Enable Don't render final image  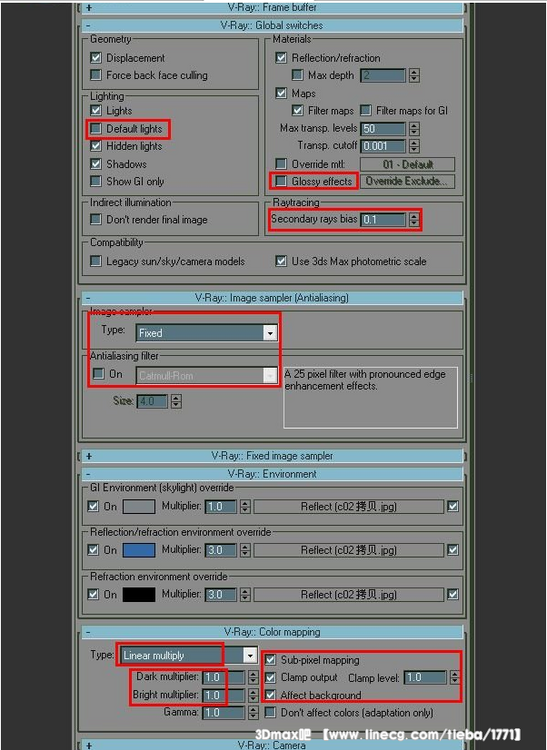(96, 220)
